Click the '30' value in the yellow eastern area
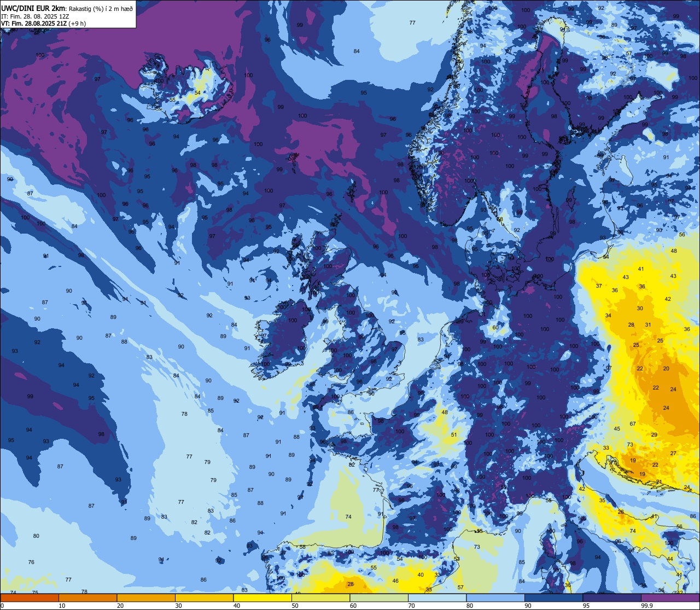The height and width of the screenshot is (610, 700). [640, 309]
